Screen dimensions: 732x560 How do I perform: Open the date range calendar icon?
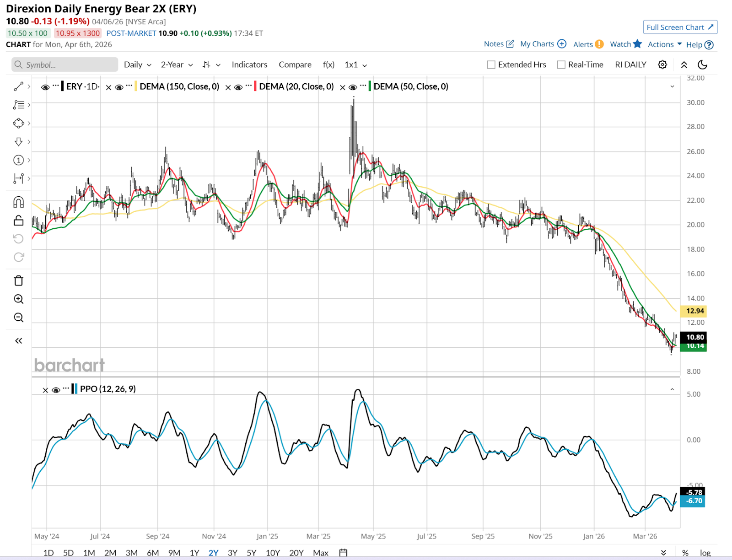click(343, 553)
